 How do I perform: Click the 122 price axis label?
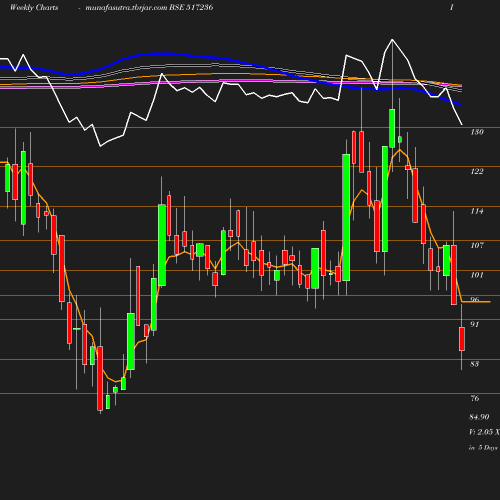(477, 171)
